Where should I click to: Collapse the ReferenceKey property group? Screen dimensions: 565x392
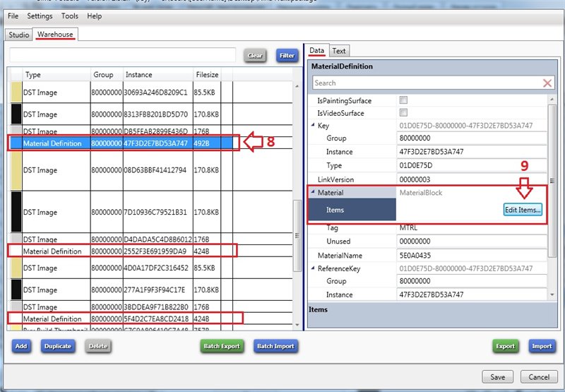coord(313,268)
